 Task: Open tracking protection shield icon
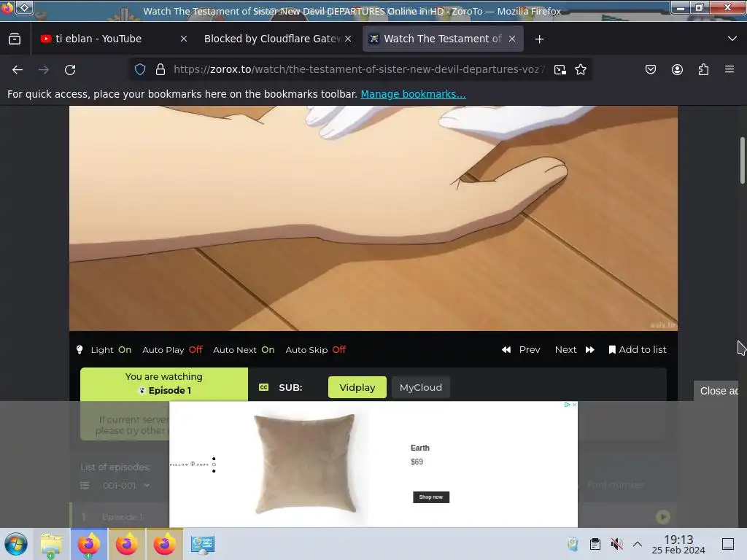139,69
